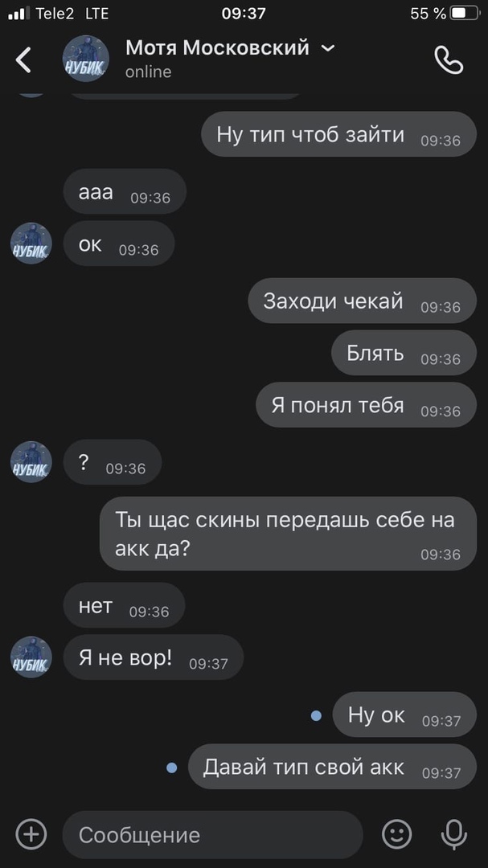
Task: Tap sender avatar next to "ок" message
Action: click(x=31, y=244)
